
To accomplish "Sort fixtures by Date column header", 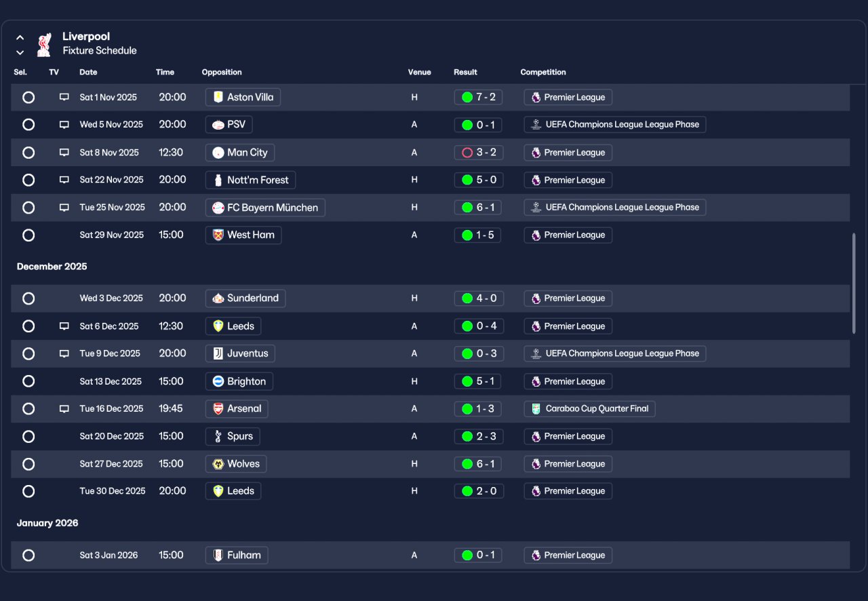I will tap(88, 72).
